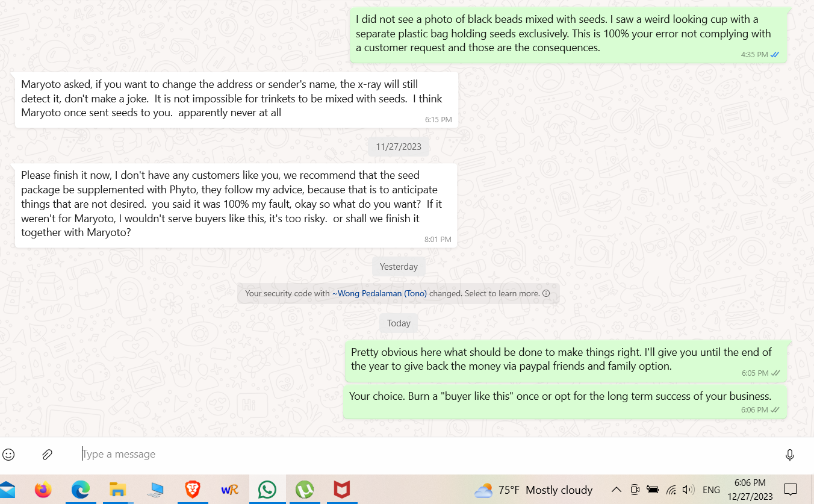Switch to WhatsApp taskbar icon
Viewport: 814px width, 504px height.
[x=267, y=490]
